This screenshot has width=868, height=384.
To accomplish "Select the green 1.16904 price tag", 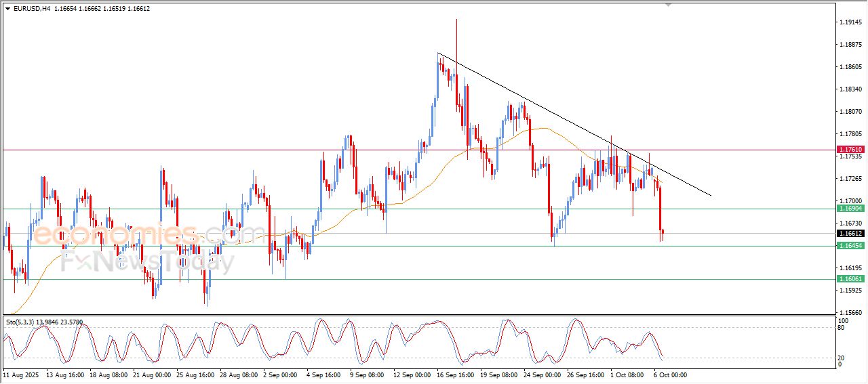I will click(x=850, y=209).
